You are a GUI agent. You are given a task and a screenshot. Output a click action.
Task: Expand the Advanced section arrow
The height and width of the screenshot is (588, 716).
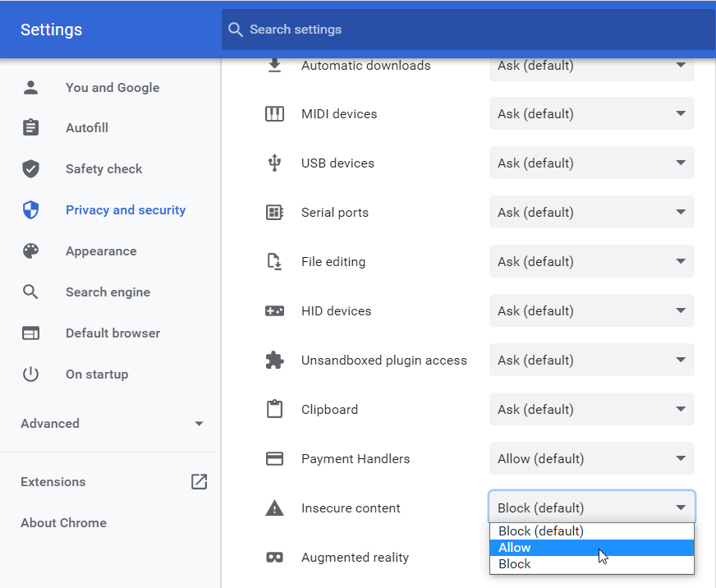tap(199, 424)
